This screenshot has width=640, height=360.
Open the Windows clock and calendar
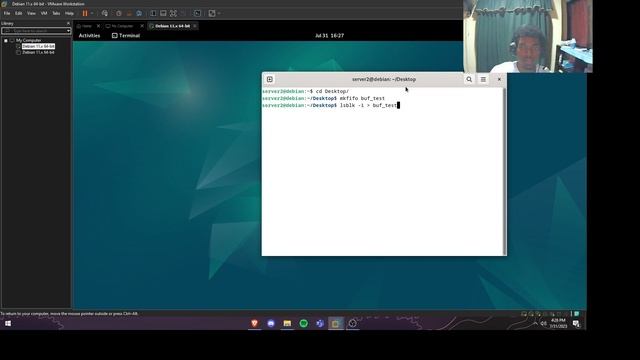[x=558, y=323]
